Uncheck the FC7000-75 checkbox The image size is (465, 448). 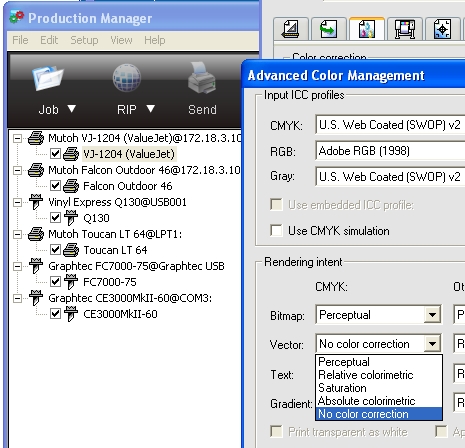[55, 282]
